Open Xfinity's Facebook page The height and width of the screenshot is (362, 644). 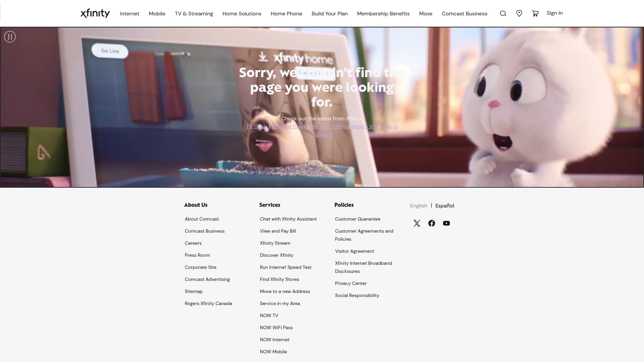coord(432,223)
